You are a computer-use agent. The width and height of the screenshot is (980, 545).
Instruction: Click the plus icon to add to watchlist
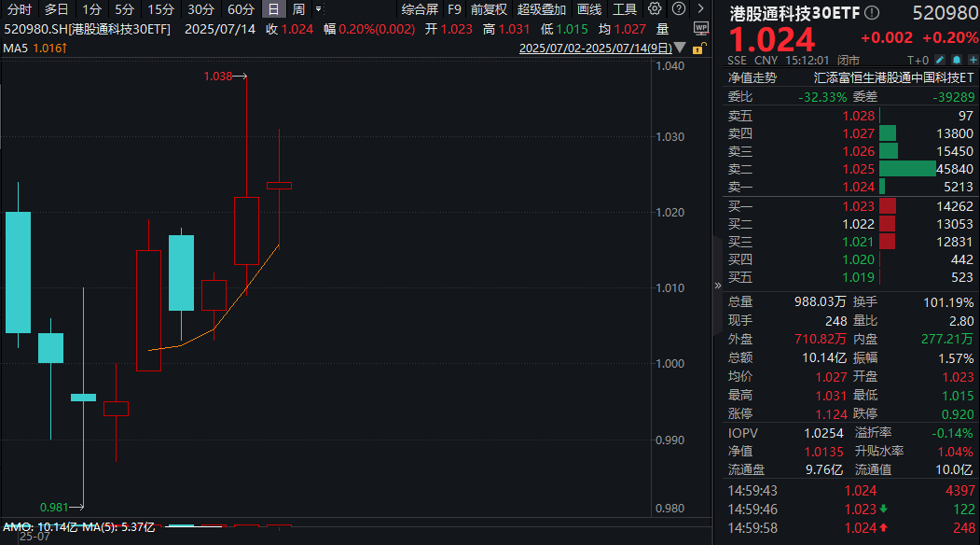(973, 59)
